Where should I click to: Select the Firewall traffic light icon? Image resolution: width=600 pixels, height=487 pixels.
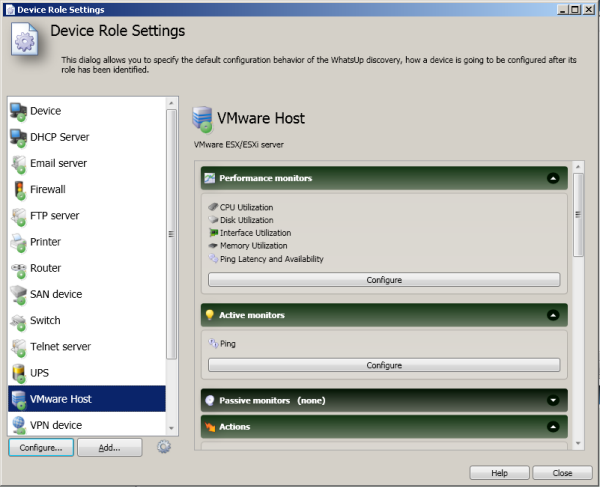click(x=19, y=189)
